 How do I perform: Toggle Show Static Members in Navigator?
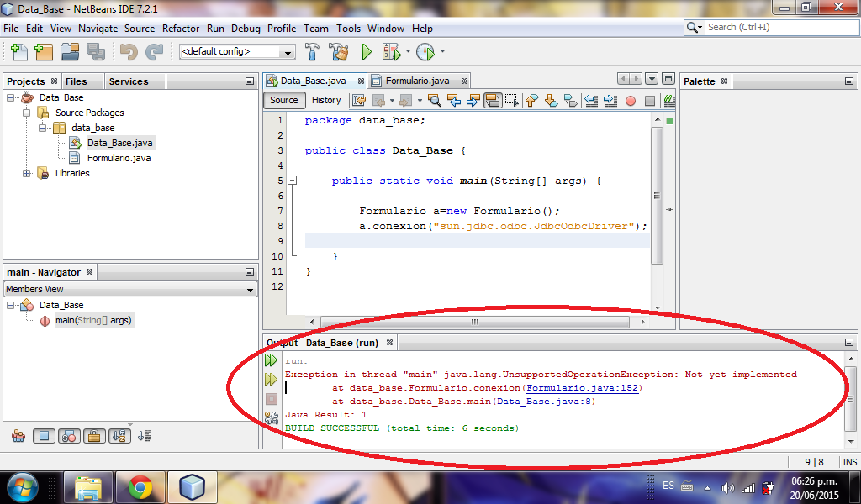tap(69, 436)
